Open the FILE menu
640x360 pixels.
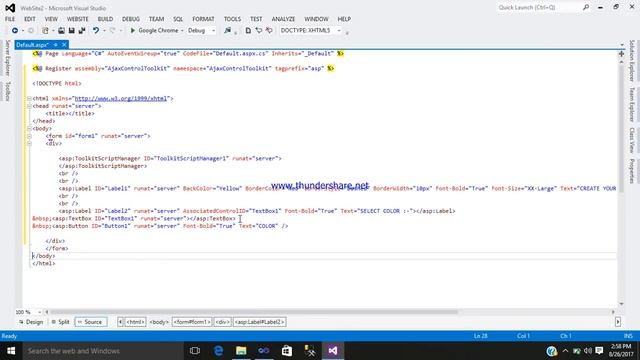click(x=10, y=19)
